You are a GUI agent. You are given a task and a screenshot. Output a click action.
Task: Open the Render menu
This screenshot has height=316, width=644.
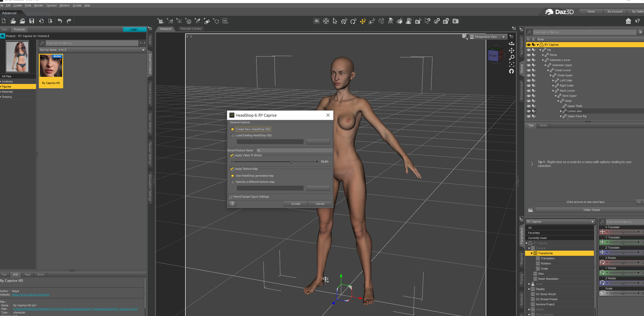[39, 6]
